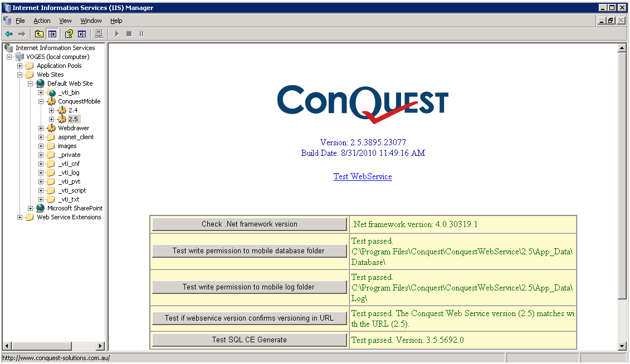Click the ConquestMobile gear icon
Screen dimensions: 630x364
(x=51, y=101)
